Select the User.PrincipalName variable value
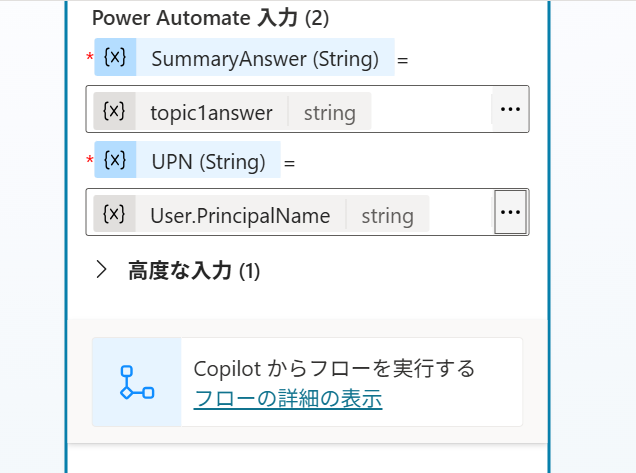Viewport: 636px width, 473px height. 240,215
